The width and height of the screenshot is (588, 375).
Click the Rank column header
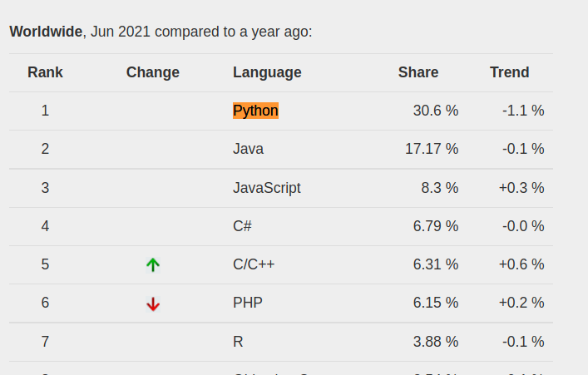(45, 72)
